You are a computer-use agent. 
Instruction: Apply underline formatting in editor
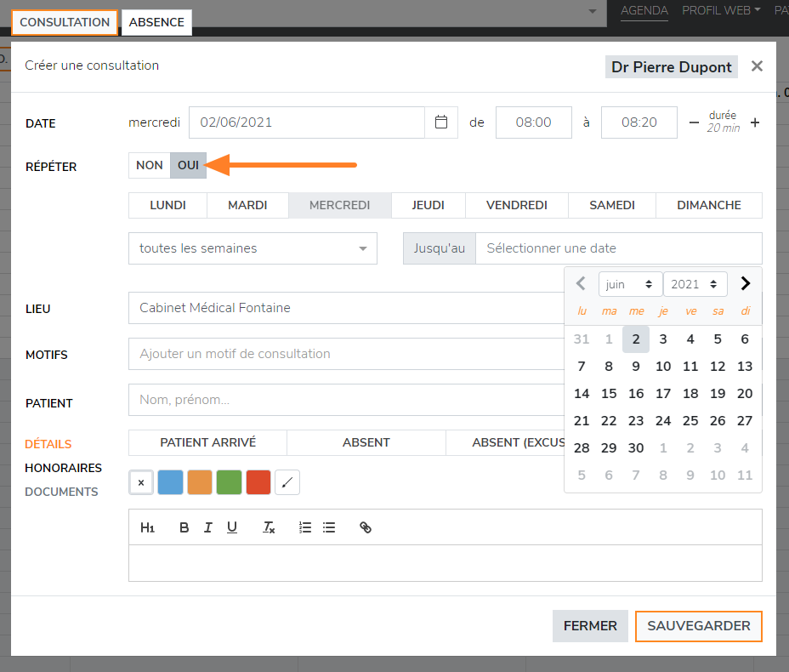coord(232,527)
